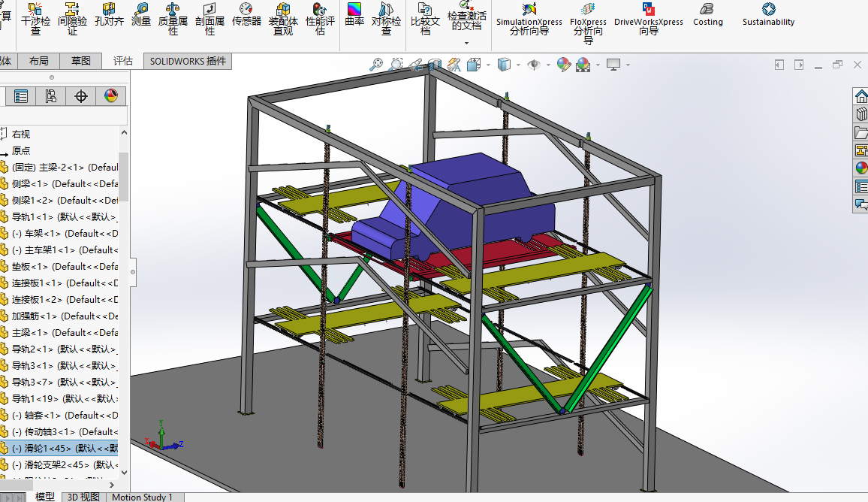Open SOLIDWORKS Resources home icon in task pane

[860, 96]
